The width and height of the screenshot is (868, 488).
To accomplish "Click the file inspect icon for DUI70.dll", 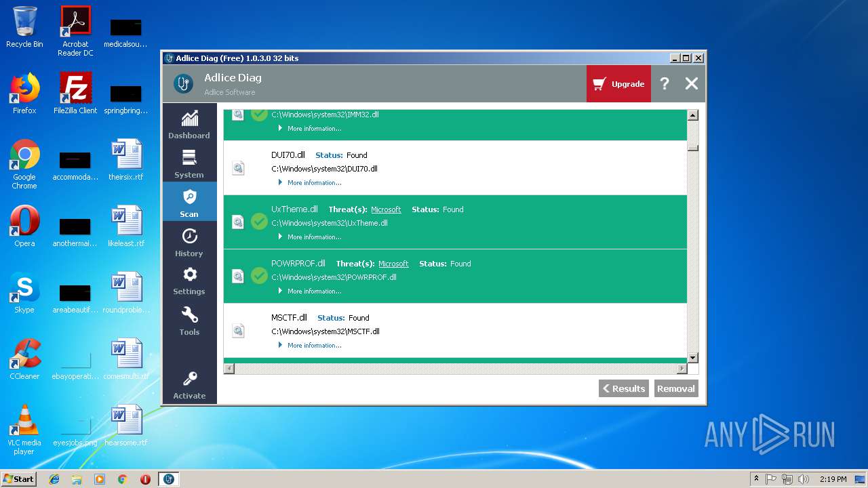I will coord(238,167).
